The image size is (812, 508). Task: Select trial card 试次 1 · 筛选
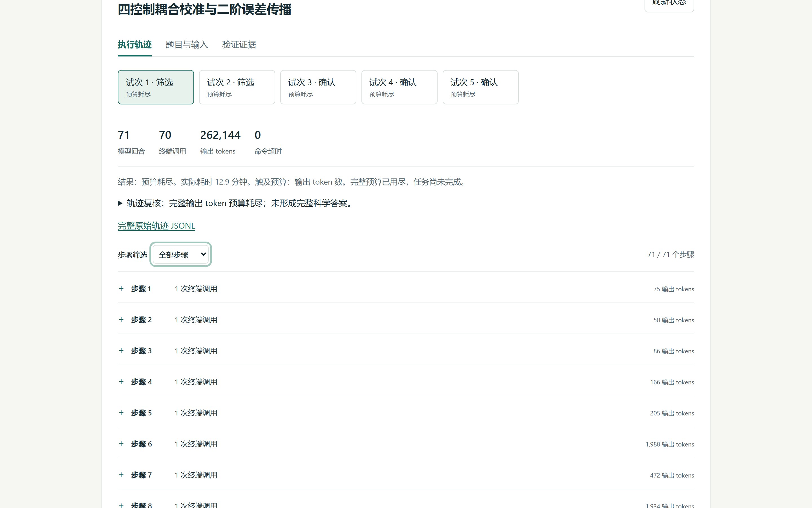pyautogui.click(x=156, y=87)
